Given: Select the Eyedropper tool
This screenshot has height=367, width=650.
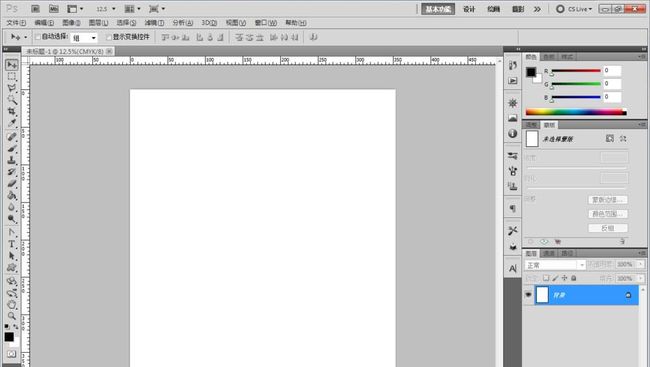Looking at the screenshot, I should (x=12, y=123).
